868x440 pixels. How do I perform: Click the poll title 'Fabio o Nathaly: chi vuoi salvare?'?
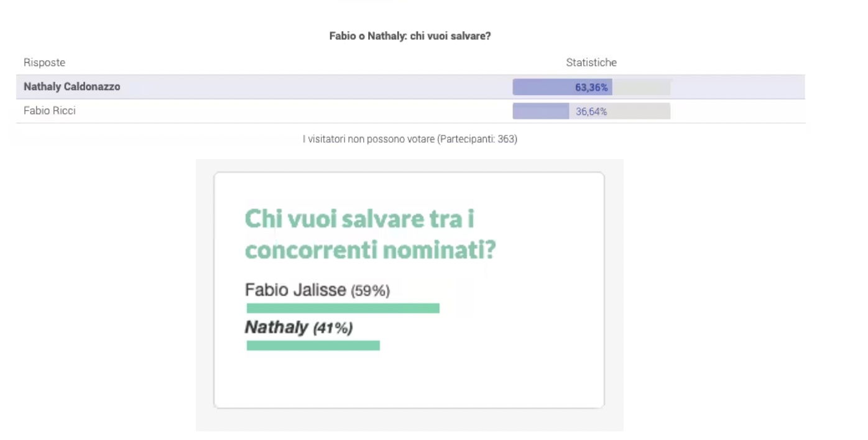click(x=410, y=36)
